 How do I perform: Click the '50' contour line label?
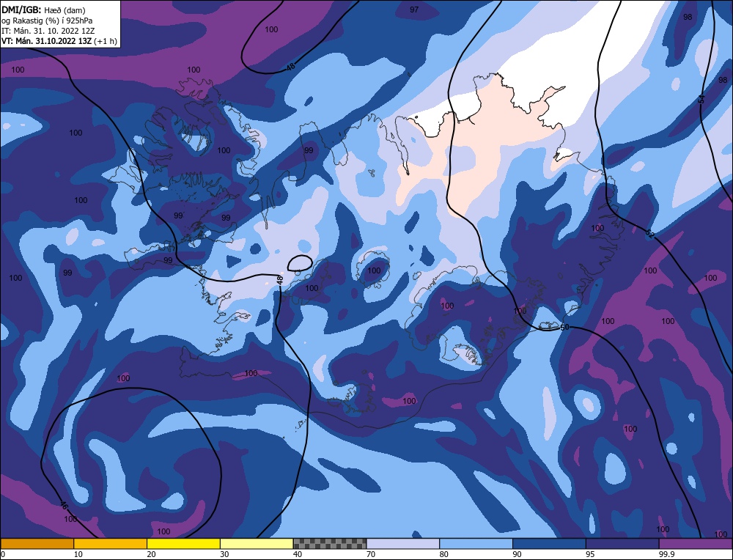564,327
